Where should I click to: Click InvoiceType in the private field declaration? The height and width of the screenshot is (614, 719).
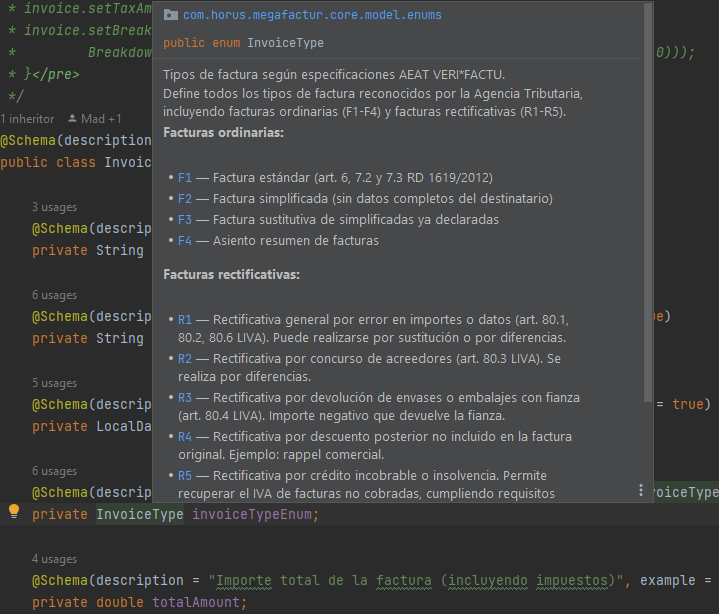tap(139, 514)
